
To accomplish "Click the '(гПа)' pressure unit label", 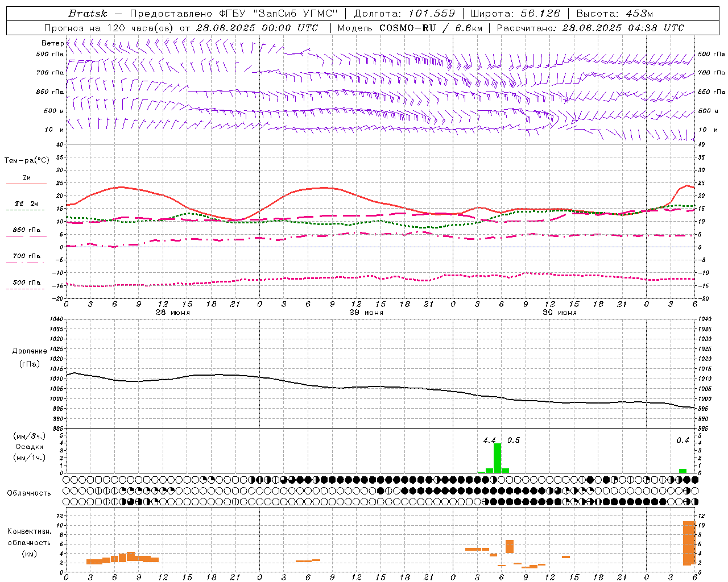I will click(30, 364).
